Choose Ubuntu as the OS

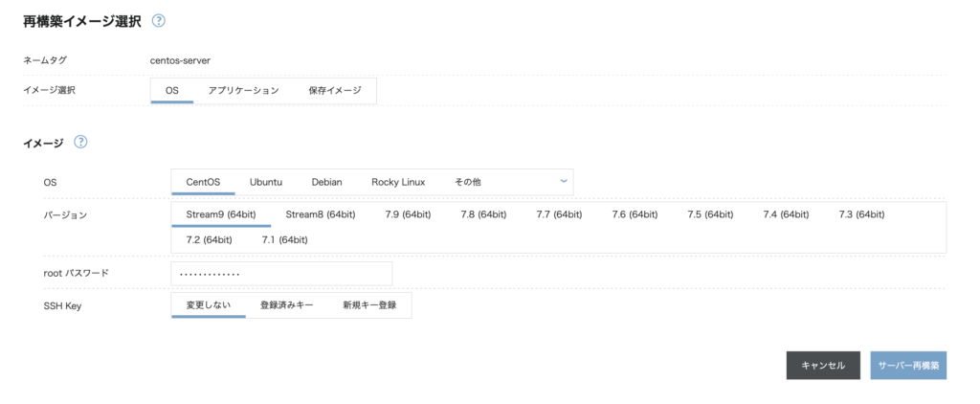(266, 182)
